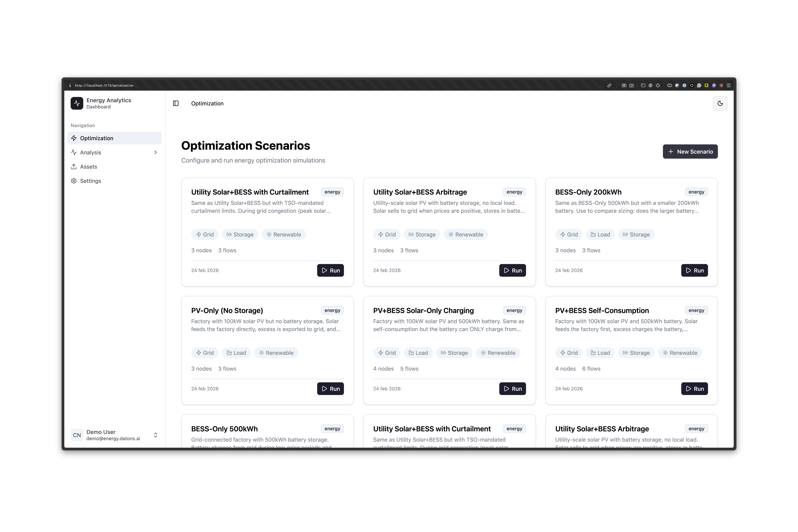Click the extensions puzzle icon

click(x=670, y=86)
